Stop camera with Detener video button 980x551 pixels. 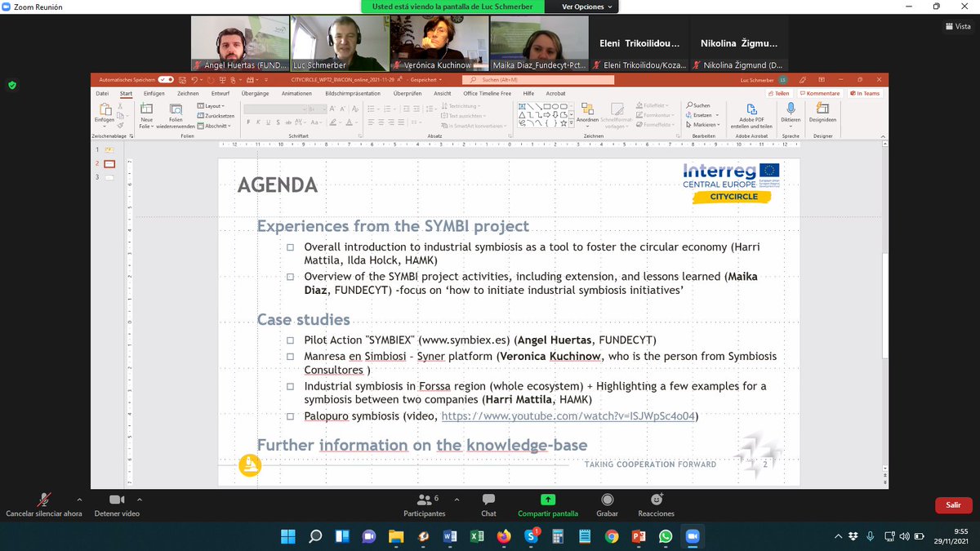pyautogui.click(x=117, y=504)
